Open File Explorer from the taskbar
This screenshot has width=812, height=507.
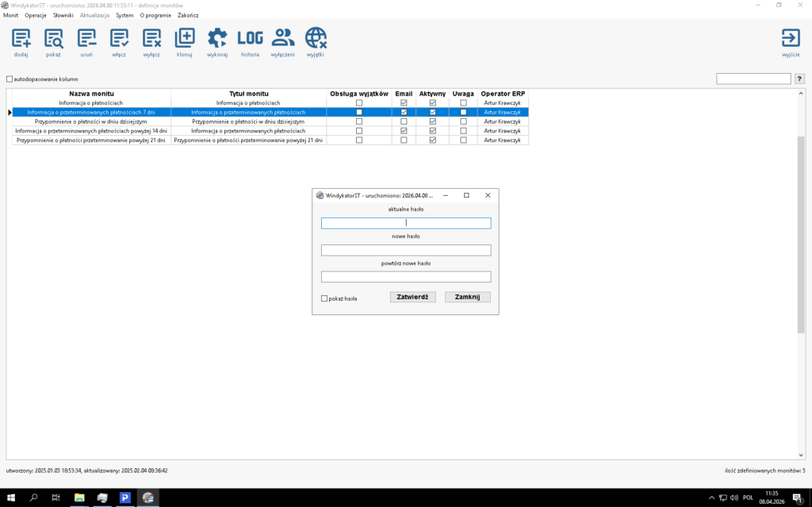[x=79, y=497]
